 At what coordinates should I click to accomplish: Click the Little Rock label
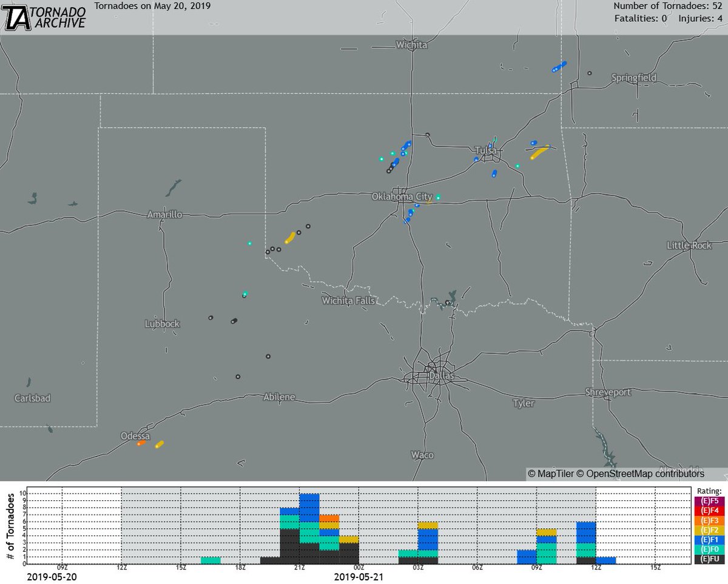(x=688, y=245)
